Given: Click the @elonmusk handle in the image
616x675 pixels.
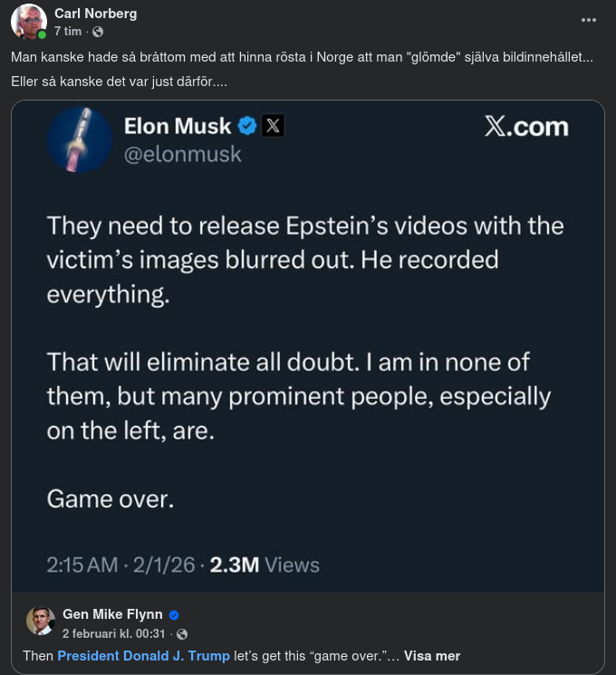Looking at the screenshot, I should pos(182,154).
